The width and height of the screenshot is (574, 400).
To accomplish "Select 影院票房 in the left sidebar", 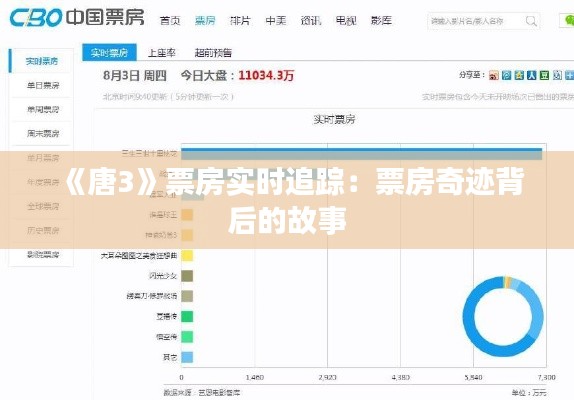I will [x=43, y=254].
